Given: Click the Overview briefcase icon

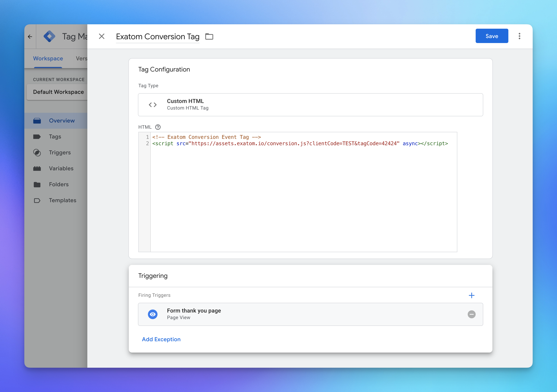Looking at the screenshot, I should click(x=37, y=121).
